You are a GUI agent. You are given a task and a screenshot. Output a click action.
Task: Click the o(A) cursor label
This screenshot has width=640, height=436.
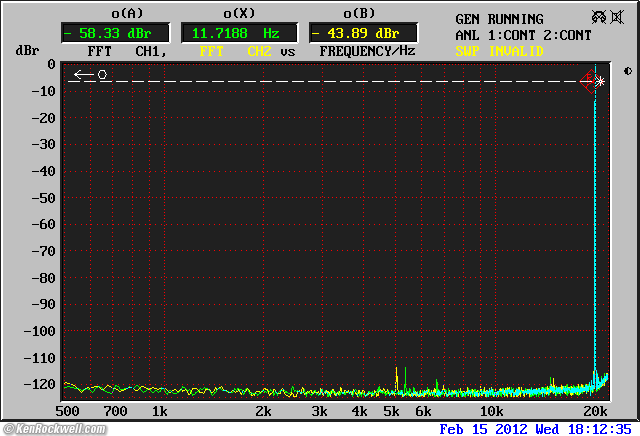[127, 13]
